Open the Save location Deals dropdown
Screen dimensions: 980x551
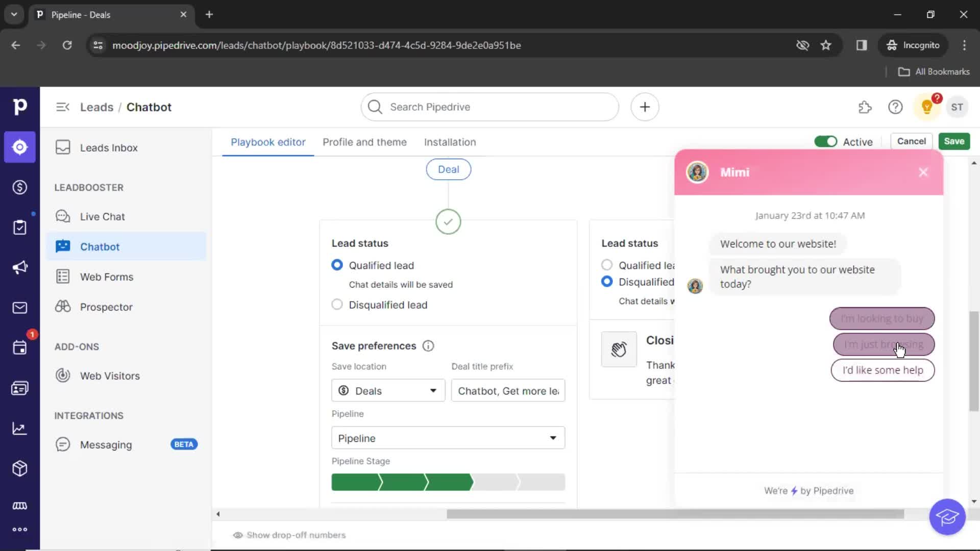click(388, 391)
